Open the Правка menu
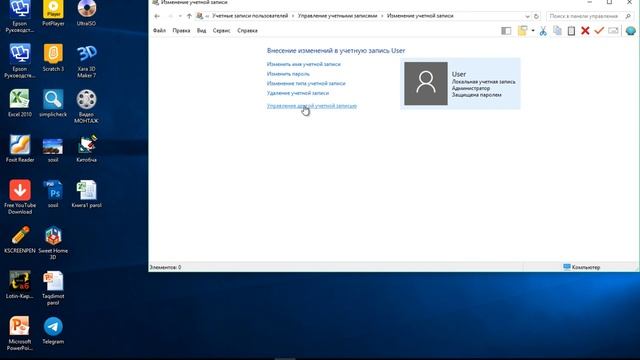The height and width of the screenshot is (360, 640). pos(181,31)
